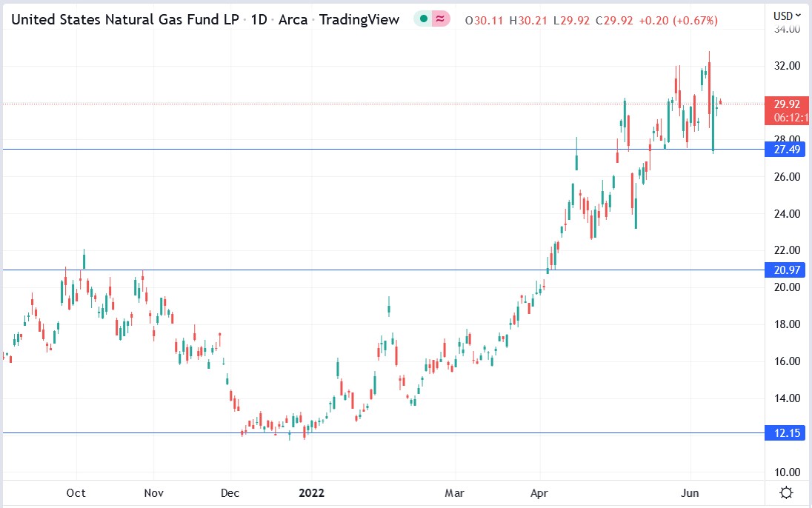The height and width of the screenshot is (508, 812).
Task: Click the change value +0.20 (+0.67%)
Action: pos(679,21)
